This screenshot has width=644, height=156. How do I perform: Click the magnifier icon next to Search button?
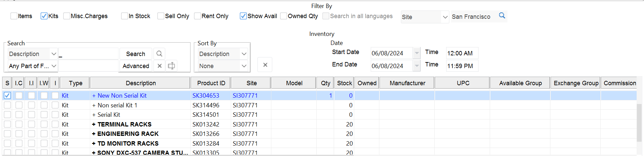(159, 54)
